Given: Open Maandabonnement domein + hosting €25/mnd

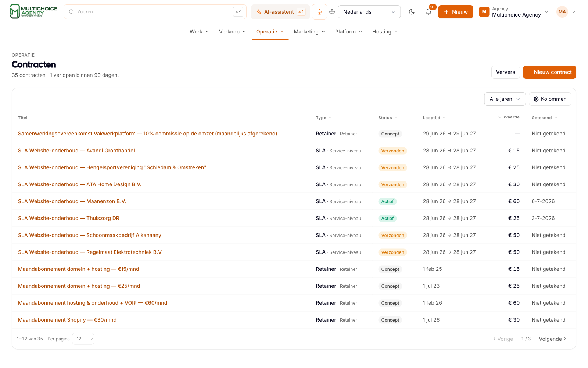Looking at the screenshot, I should click(x=79, y=286).
